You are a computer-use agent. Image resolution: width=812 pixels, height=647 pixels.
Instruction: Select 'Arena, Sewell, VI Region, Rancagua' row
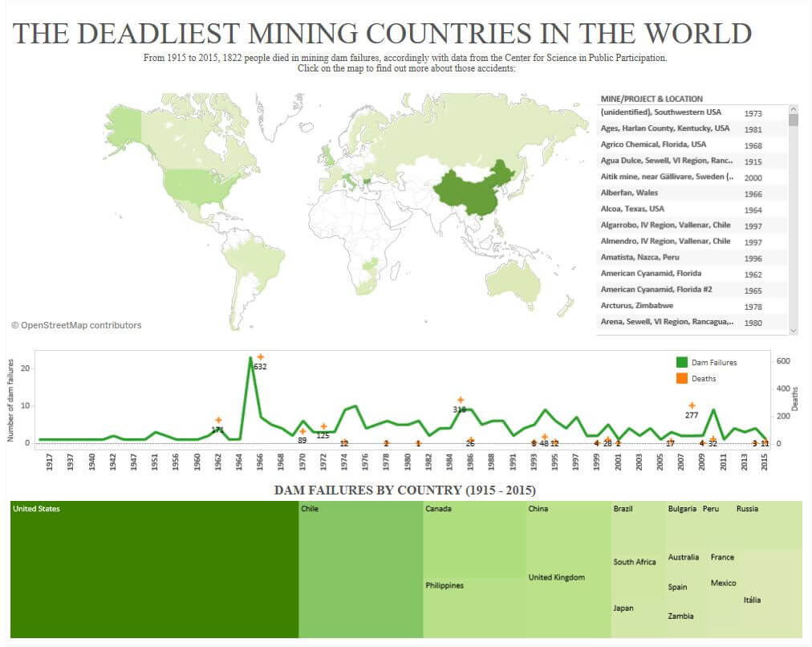tap(692, 322)
